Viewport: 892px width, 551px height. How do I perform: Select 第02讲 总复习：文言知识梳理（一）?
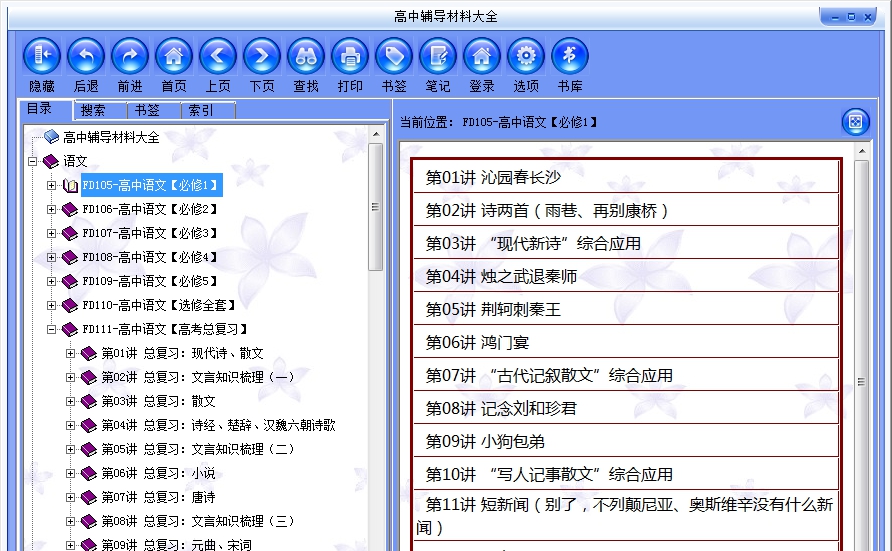pos(198,377)
